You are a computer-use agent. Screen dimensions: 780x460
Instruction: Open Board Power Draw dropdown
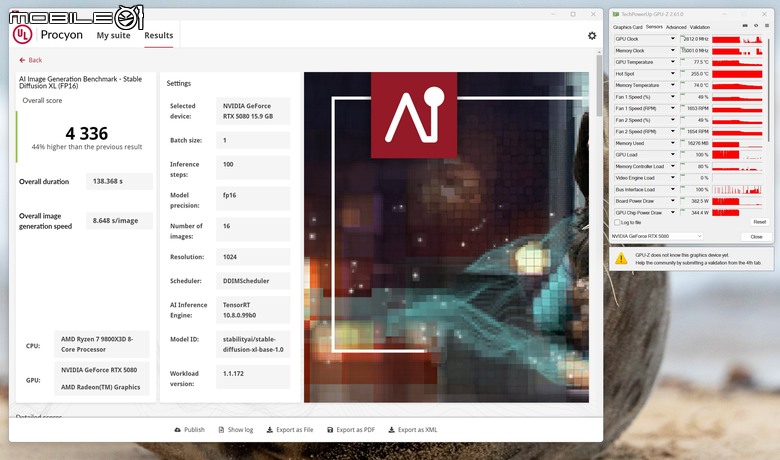(x=673, y=201)
